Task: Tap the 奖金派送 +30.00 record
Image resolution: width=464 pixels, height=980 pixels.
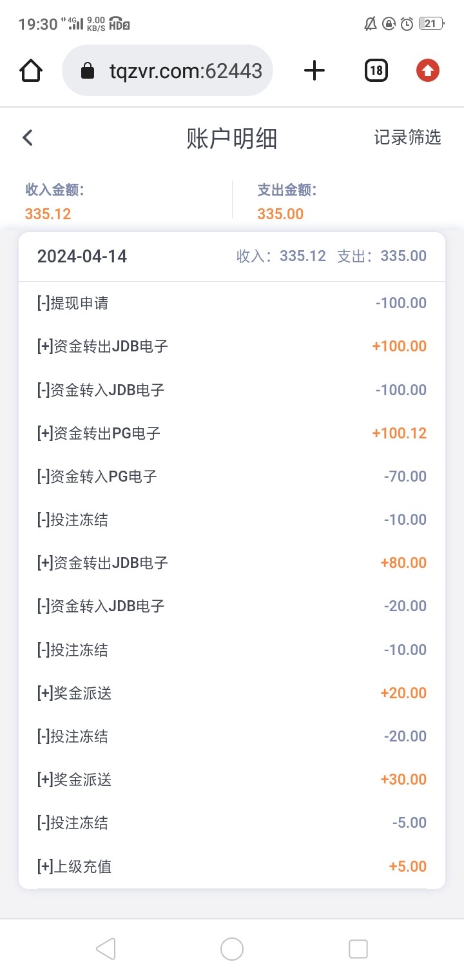Action: tap(232, 779)
